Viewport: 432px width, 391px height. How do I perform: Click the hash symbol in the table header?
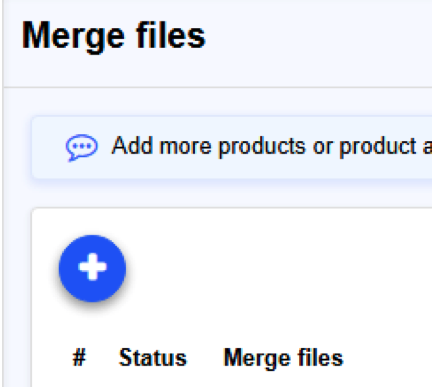pyautogui.click(x=79, y=358)
